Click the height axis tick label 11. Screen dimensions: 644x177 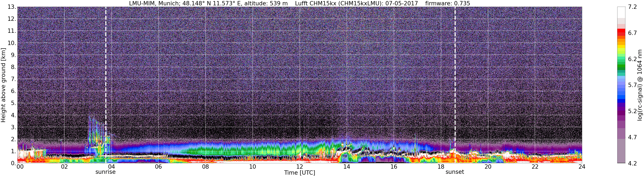12,31
